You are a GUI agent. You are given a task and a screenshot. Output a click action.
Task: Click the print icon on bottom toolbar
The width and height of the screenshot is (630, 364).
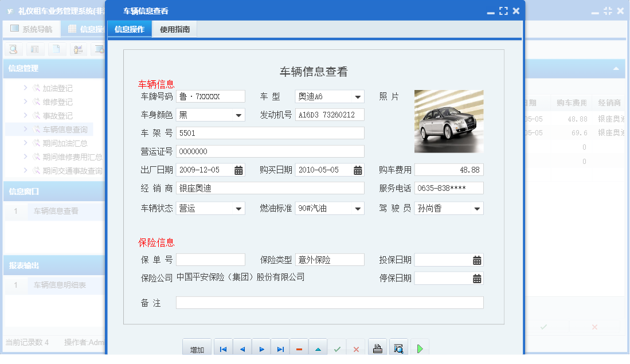coord(377,347)
